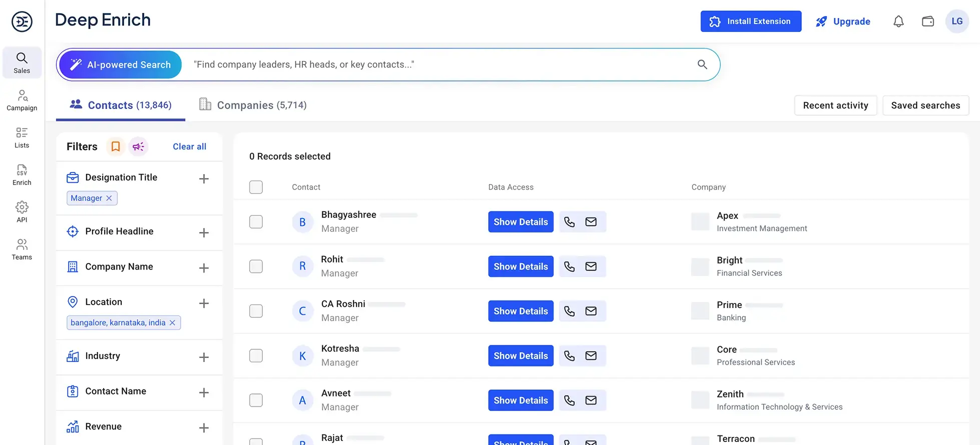980x445 pixels.
Task: Click the K avatar for Kotresha
Action: click(302, 355)
